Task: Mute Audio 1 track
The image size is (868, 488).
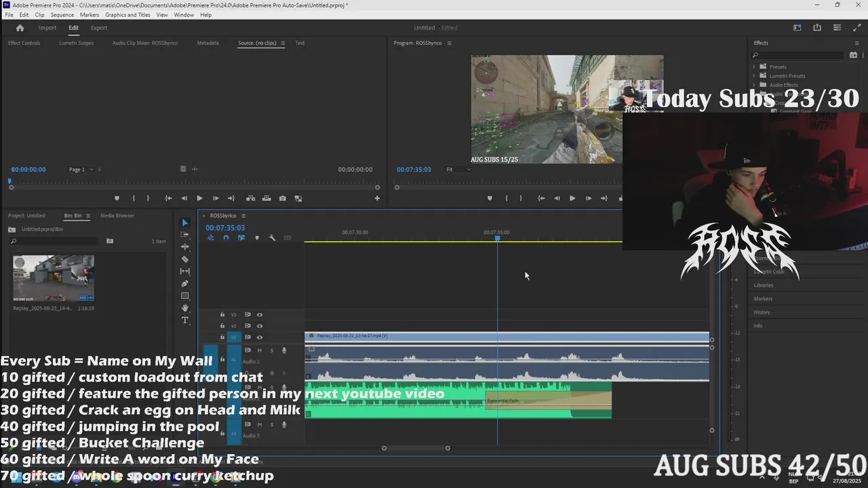Action: pos(259,350)
